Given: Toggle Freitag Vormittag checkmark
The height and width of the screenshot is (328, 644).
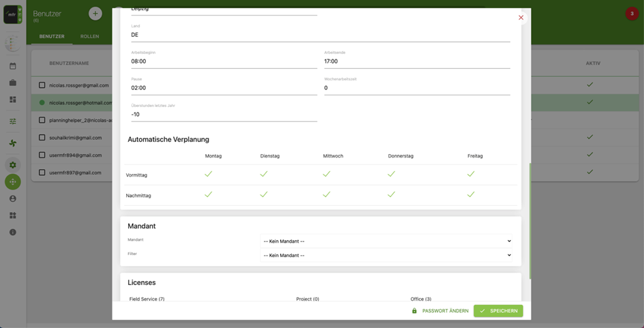Looking at the screenshot, I should pyautogui.click(x=471, y=175).
